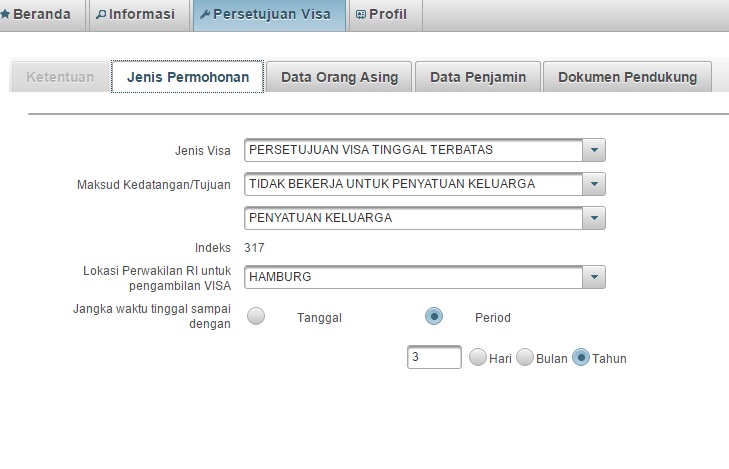Click the Bulan option label
The width and height of the screenshot is (729, 469).
click(551, 358)
